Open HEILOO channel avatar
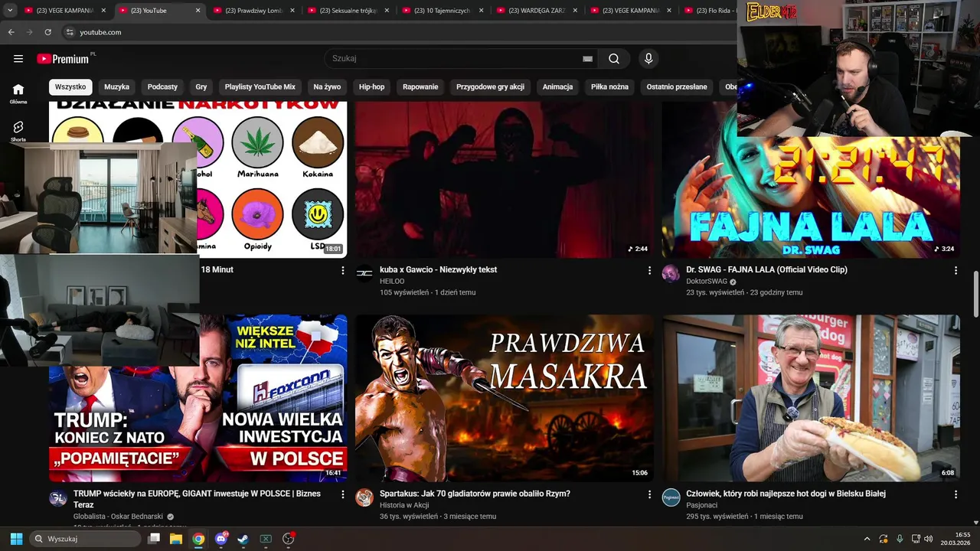This screenshot has width=980, height=551. click(x=364, y=273)
